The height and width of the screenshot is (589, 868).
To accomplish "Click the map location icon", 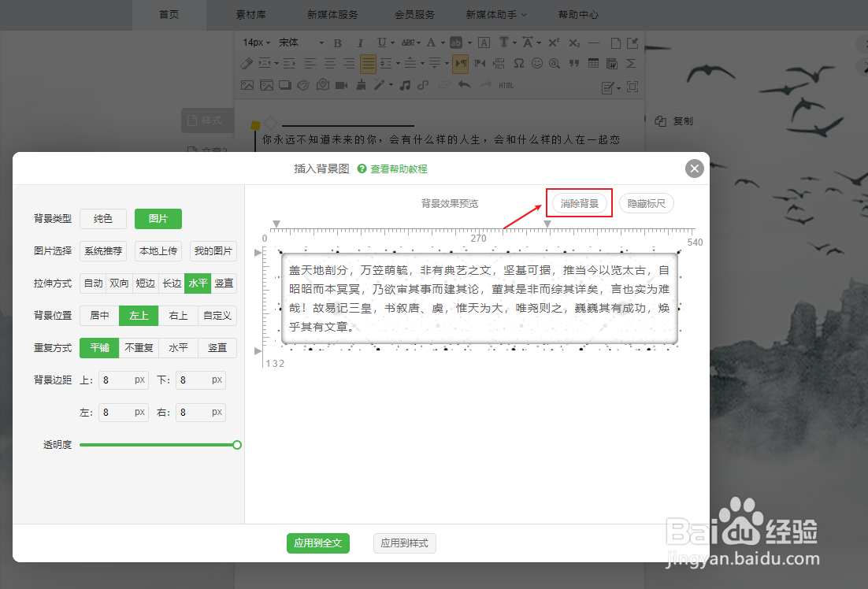I will coord(323,85).
